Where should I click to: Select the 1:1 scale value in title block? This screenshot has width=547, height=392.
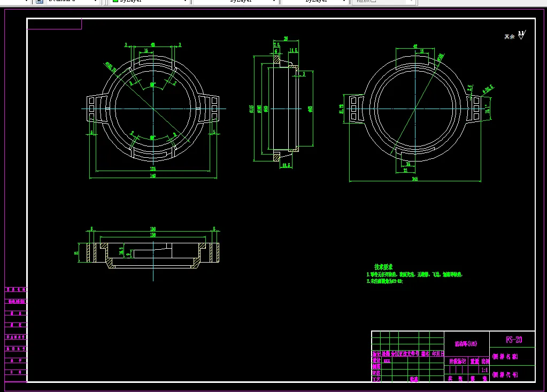[x=484, y=370]
